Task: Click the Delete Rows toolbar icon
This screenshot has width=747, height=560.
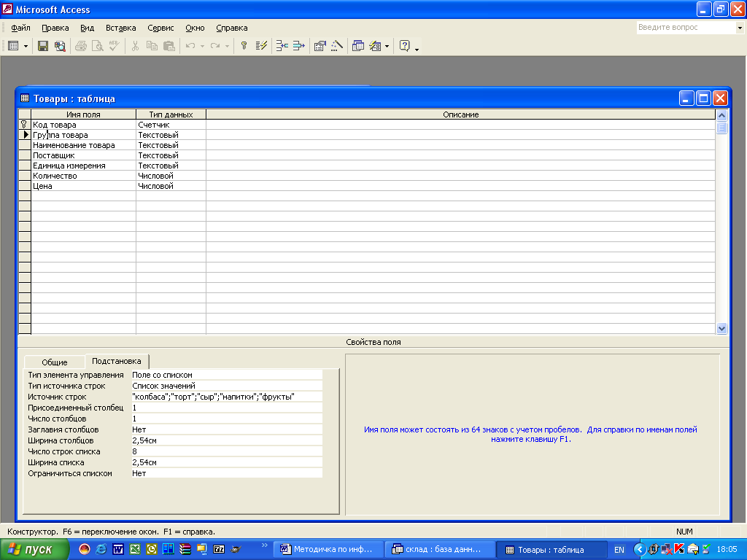Action: pyautogui.click(x=298, y=46)
